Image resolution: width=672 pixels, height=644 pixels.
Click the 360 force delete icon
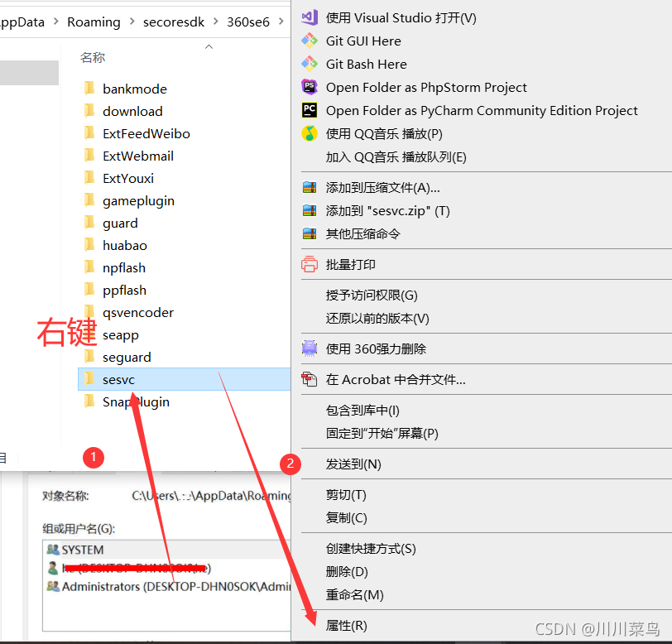(x=310, y=348)
